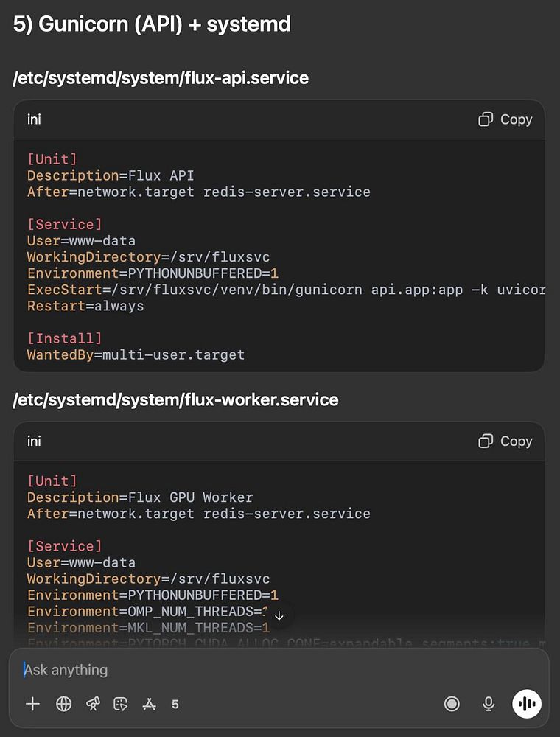This screenshot has width=560, height=737.
Task: Start voice mode with waveform button
Action: click(527, 704)
